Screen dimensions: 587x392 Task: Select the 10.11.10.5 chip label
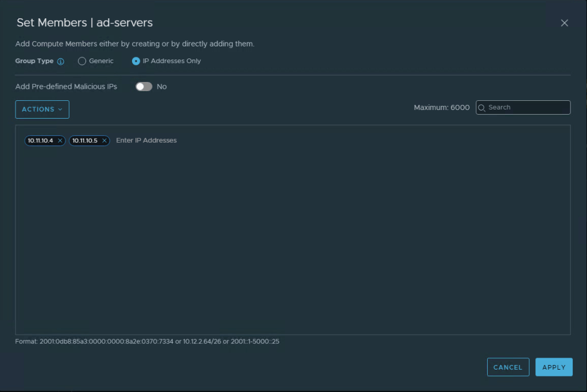(85, 141)
